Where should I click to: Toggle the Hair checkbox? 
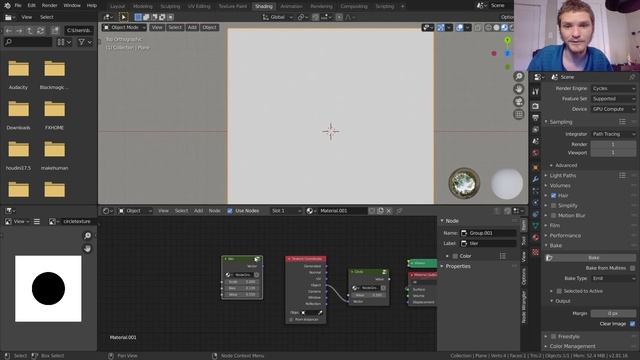click(x=553, y=196)
